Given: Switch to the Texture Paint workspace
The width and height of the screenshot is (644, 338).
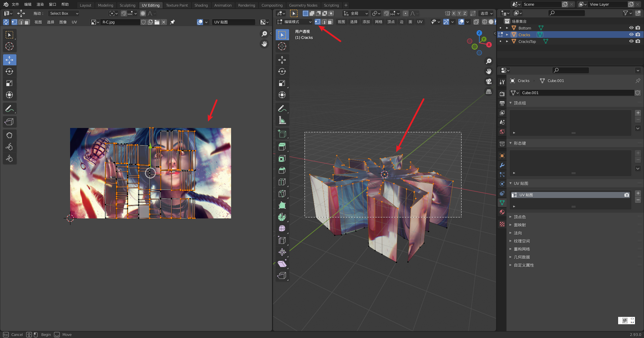Looking at the screenshot, I should coord(177,5).
